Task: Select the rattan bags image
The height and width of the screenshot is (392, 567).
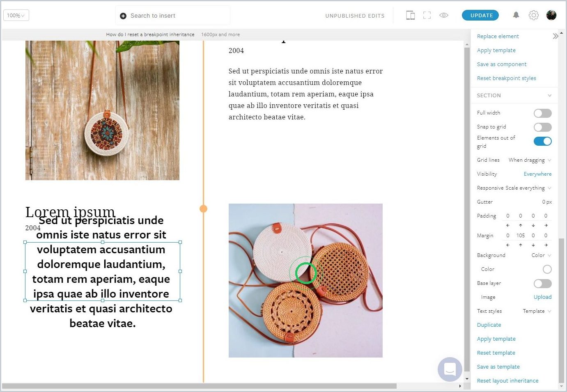Action: pyautogui.click(x=305, y=280)
